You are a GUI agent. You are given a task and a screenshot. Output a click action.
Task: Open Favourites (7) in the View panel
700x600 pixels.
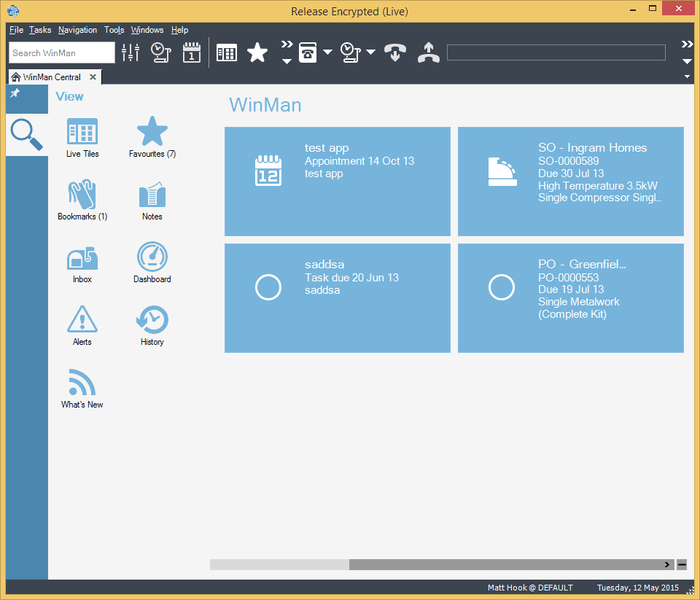click(x=152, y=137)
